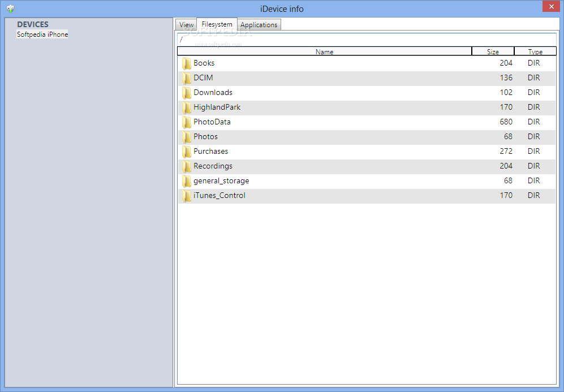
Task: Sort by the Size column header
Action: click(493, 51)
